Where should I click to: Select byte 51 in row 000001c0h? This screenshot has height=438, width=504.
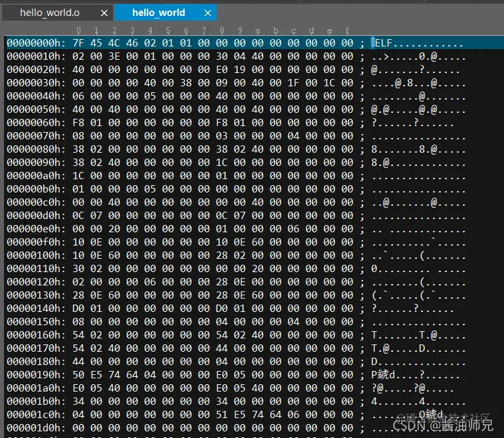point(222,415)
